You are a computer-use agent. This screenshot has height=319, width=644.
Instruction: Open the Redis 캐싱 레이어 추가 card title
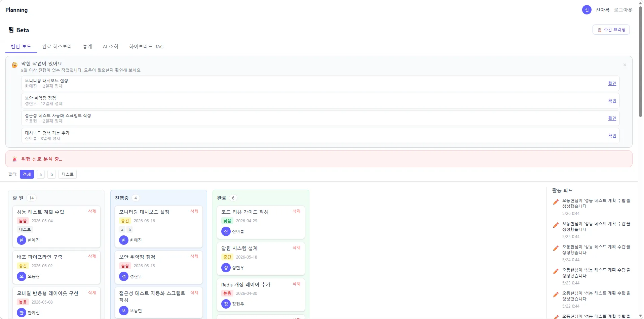click(x=246, y=284)
